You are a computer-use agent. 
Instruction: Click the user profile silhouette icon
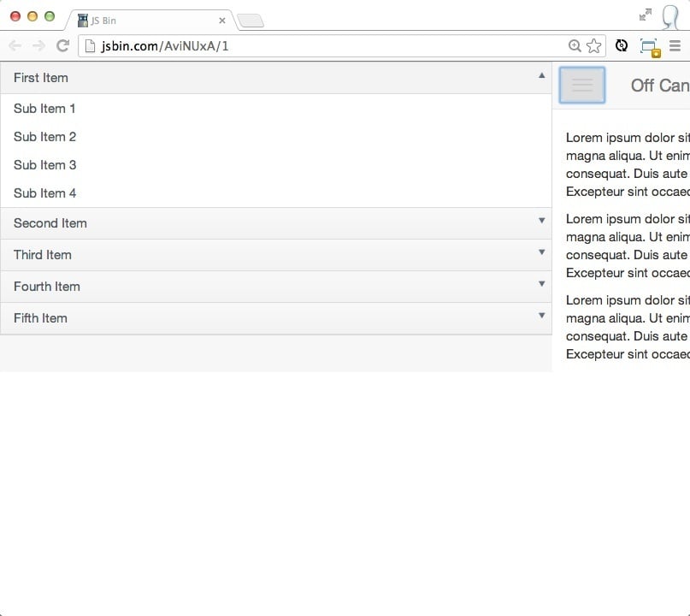(671, 17)
